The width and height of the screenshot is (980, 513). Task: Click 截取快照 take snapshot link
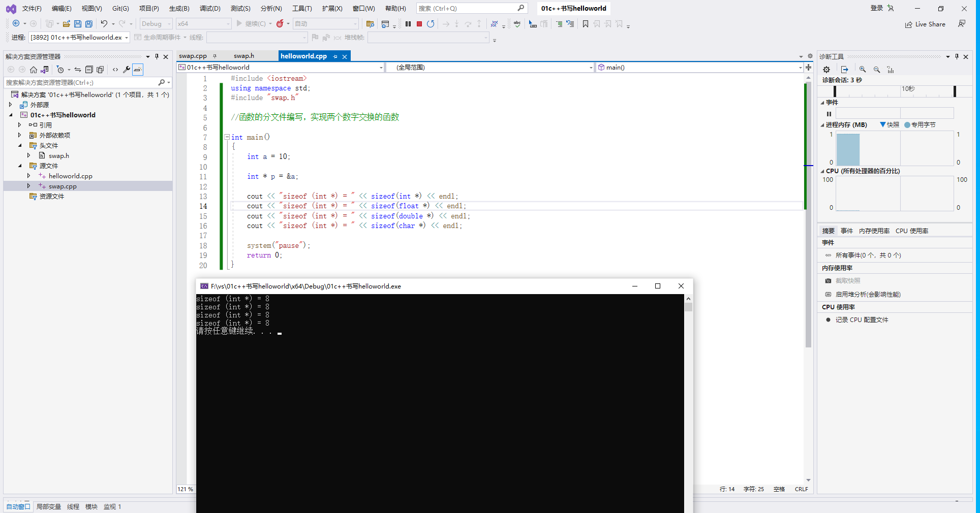click(848, 280)
